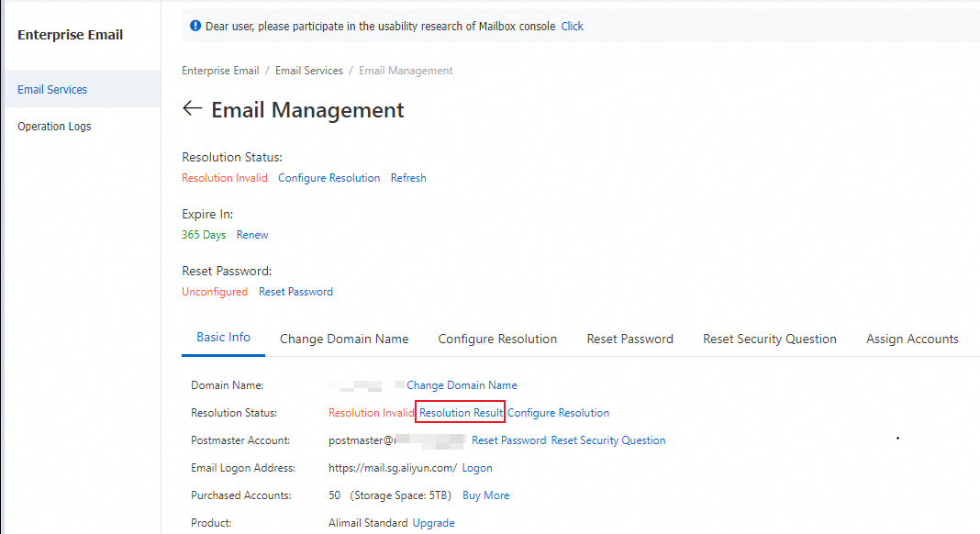Switch to the Configure Resolution tab
980x534 pixels.
(497, 339)
